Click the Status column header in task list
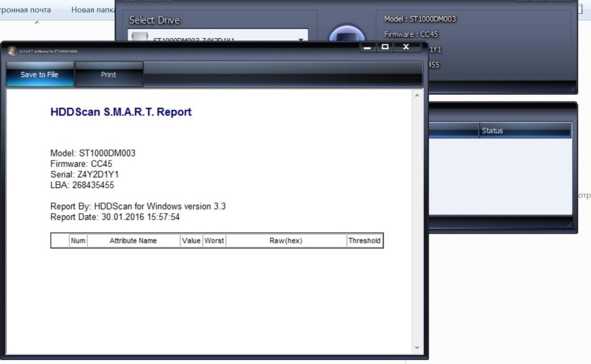This screenshot has width=591, height=364. (x=525, y=131)
